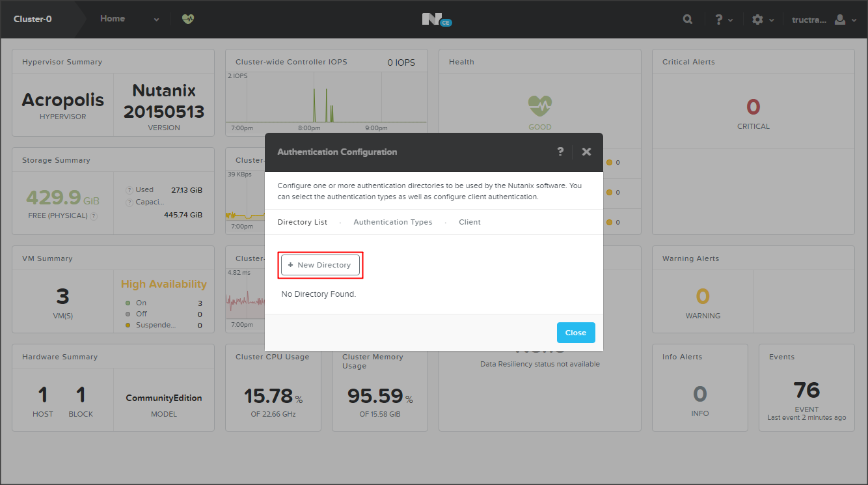The image size is (868, 485).
Task: Expand the Home dropdown menu
Action: pos(156,20)
